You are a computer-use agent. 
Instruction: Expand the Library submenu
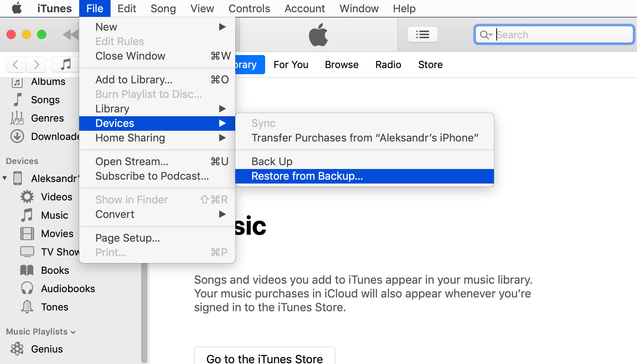157,109
